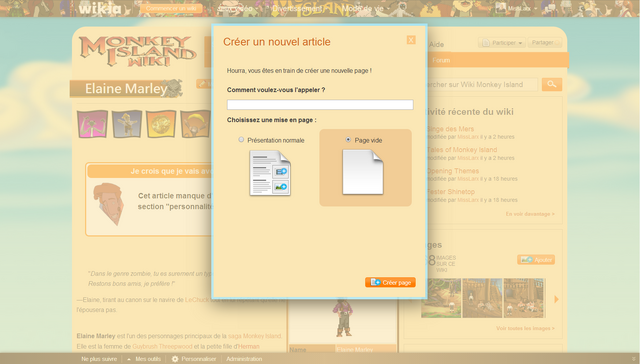Open the Tales of Monkey Island link
Screen dimensions: 640x364
tap(462, 150)
